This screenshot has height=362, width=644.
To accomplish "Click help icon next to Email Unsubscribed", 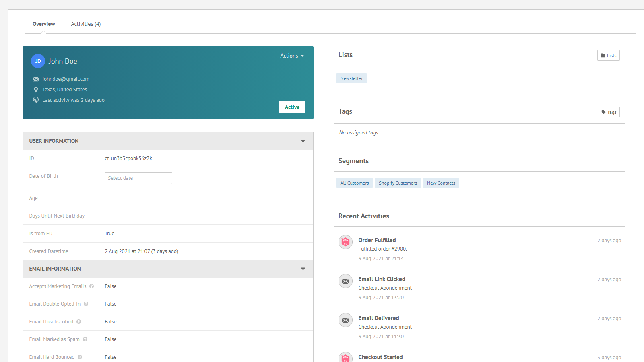I will point(79,322).
